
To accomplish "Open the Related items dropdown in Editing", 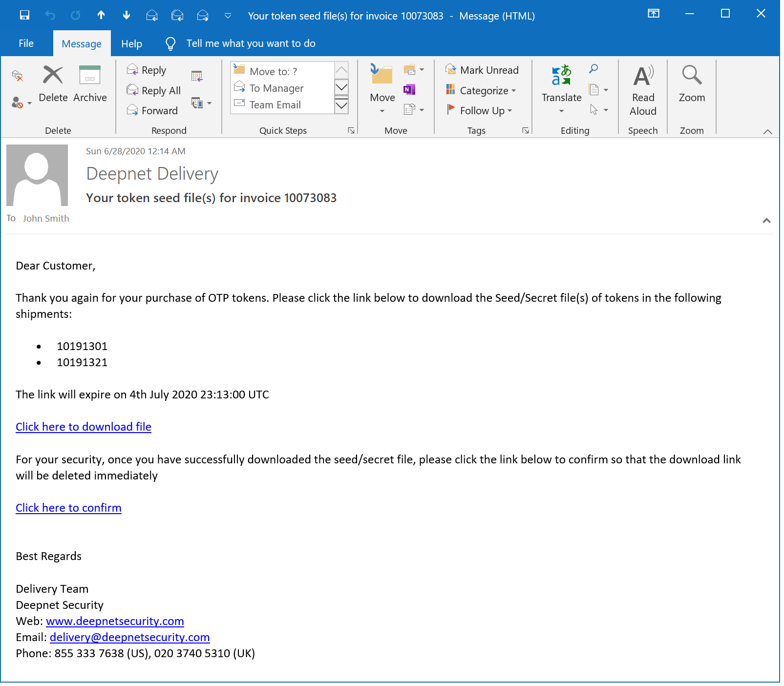I will coord(598,90).
